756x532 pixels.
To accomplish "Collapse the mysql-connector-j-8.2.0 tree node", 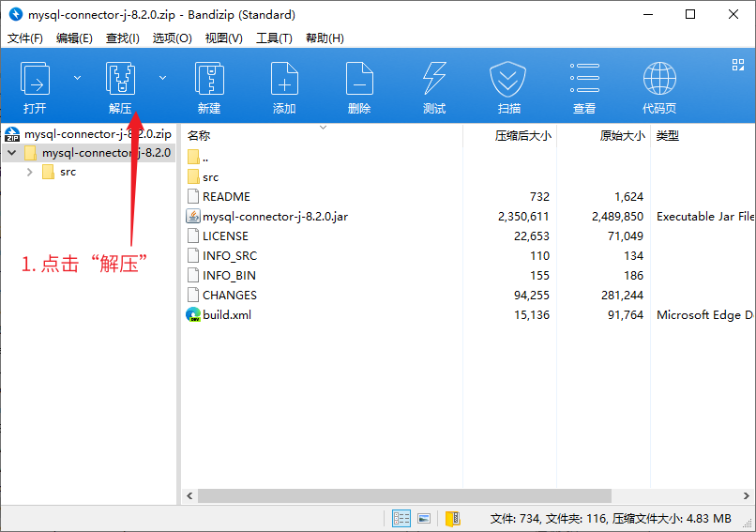I will (x=11, y=152).
